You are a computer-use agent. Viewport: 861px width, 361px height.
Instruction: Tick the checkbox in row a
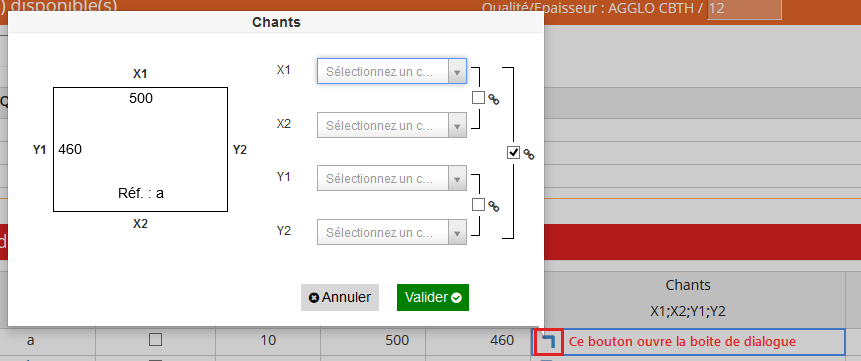point(155,340)
